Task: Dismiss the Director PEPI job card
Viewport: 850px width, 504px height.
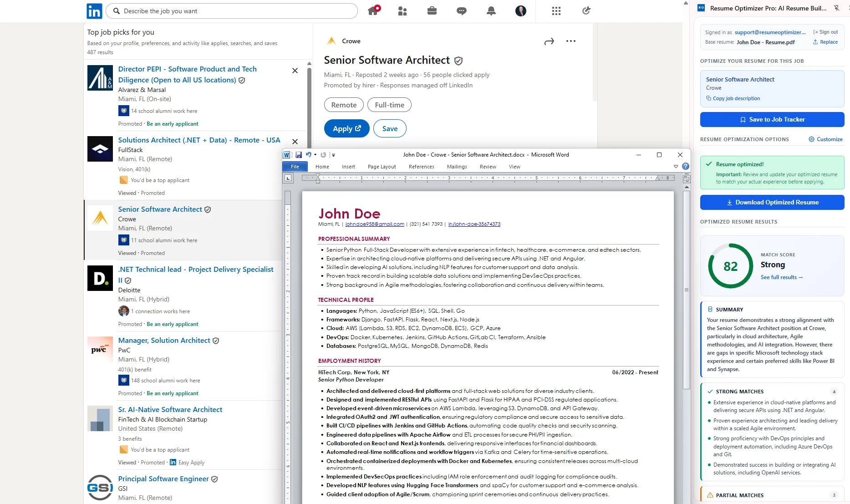Action: pos(295,71)
